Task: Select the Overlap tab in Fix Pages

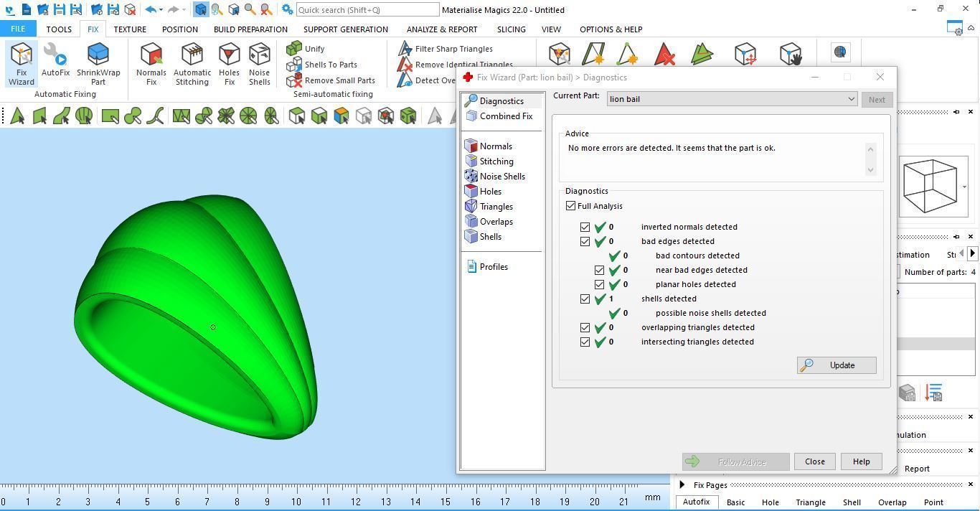Action: tap(892, 502)
